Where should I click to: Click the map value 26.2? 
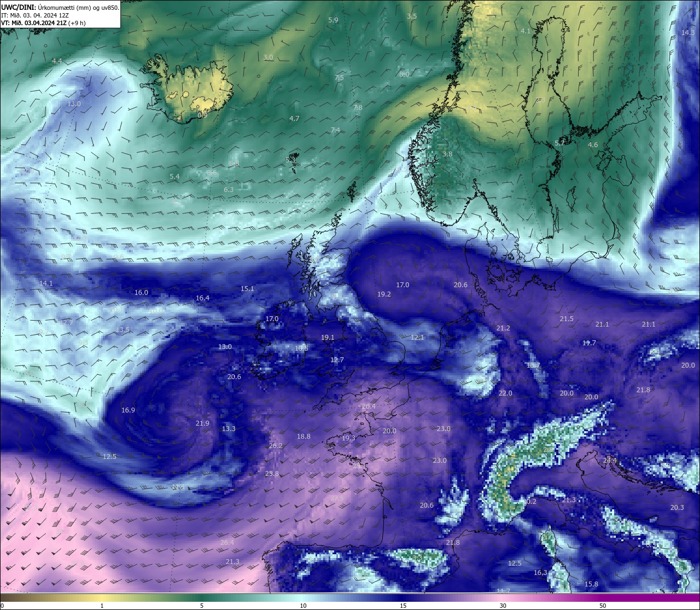click(276, 446)
